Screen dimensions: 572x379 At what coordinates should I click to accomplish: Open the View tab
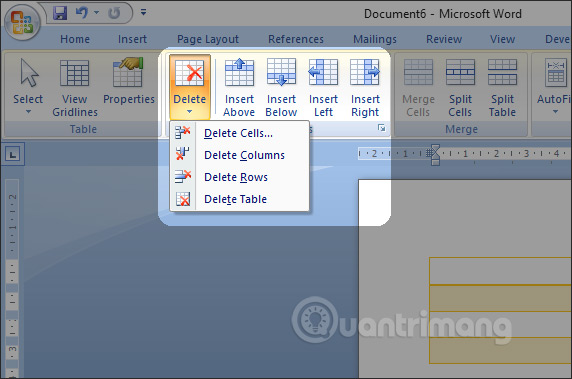tap(502, 39)
